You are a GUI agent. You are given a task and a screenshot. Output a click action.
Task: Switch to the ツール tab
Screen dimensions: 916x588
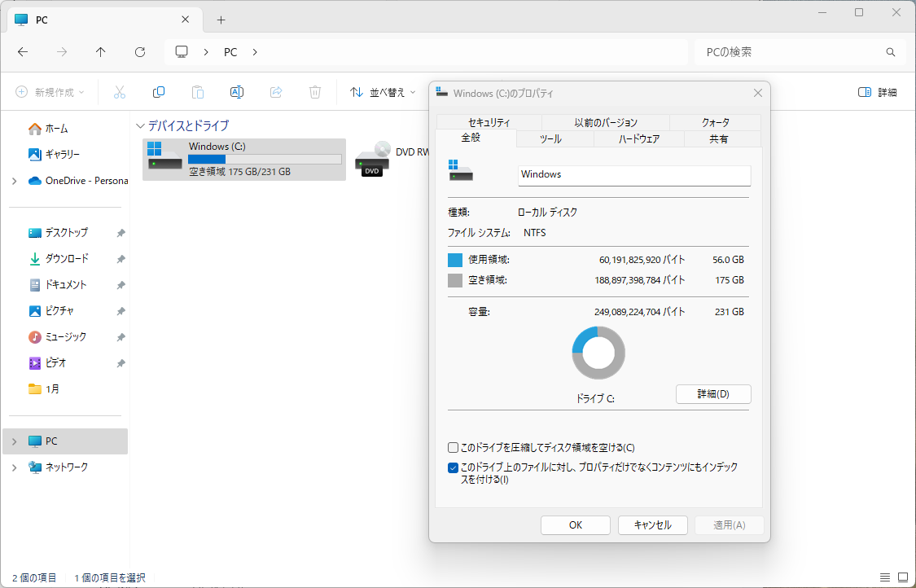click(x=551, y=139)
